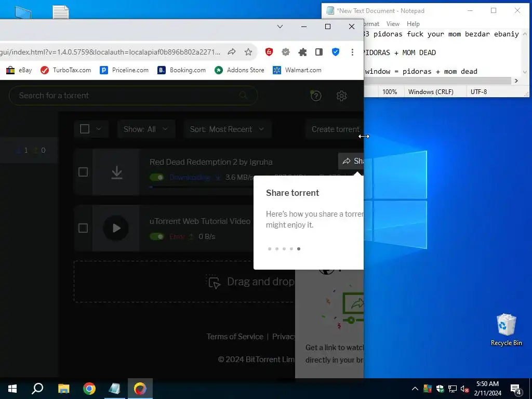Click the 100% zoom in Notepad status bar

click(390, 92)
